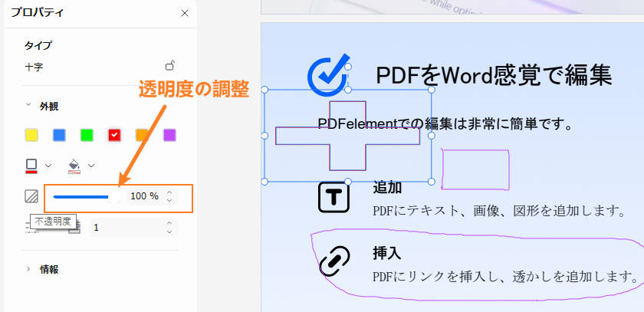Image resolution: width=644 pixels, height=312 pixels.
Task: Click the border color icon
Action: [31, 165]
